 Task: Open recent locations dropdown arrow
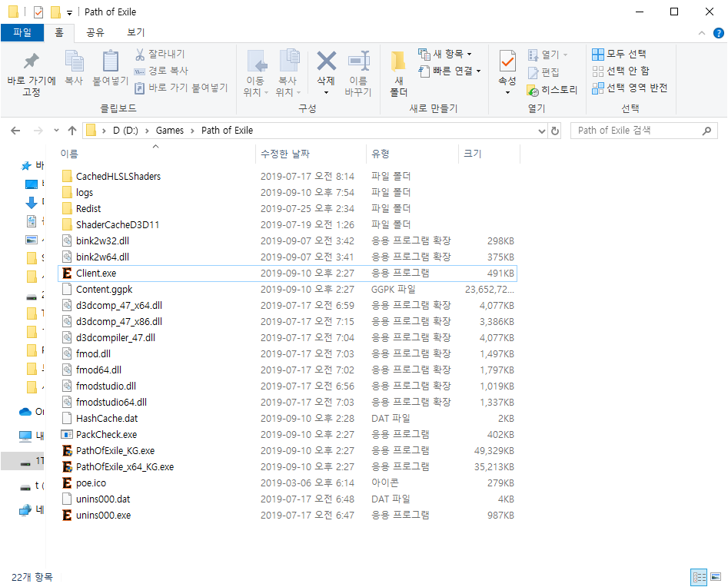pyautogui.click(x=56, y=131)
